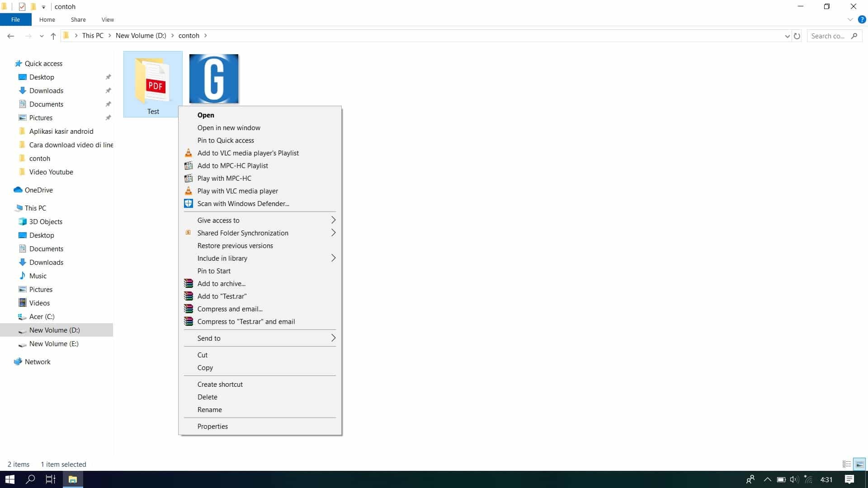Screen dimensions: 868x488
Task: Open the address bar history dropdown
Action: point(787,36)
